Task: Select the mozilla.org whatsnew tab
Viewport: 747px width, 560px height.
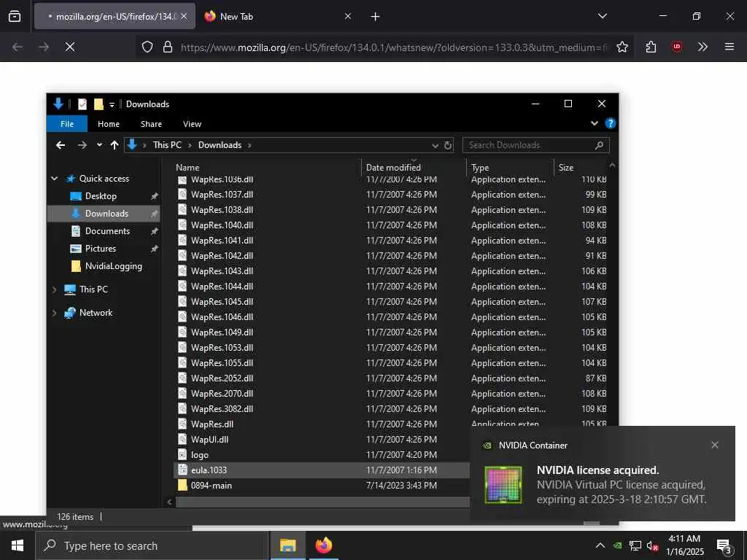Action: tap(115, 16)
